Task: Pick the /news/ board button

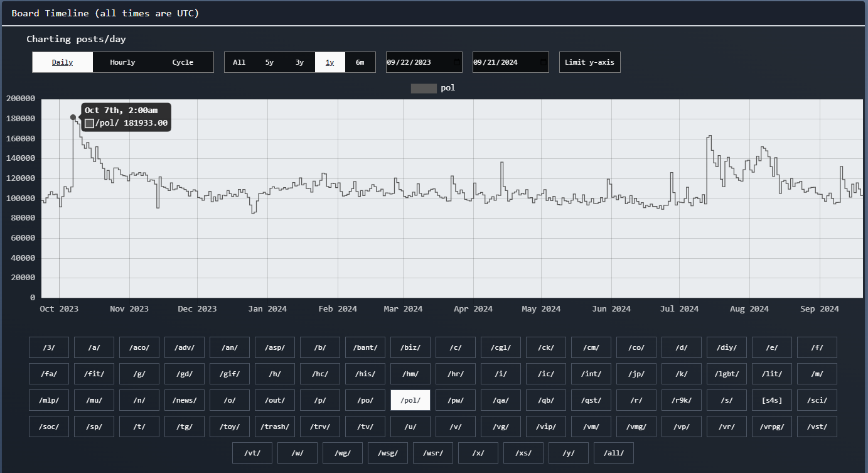Action: 185,400
